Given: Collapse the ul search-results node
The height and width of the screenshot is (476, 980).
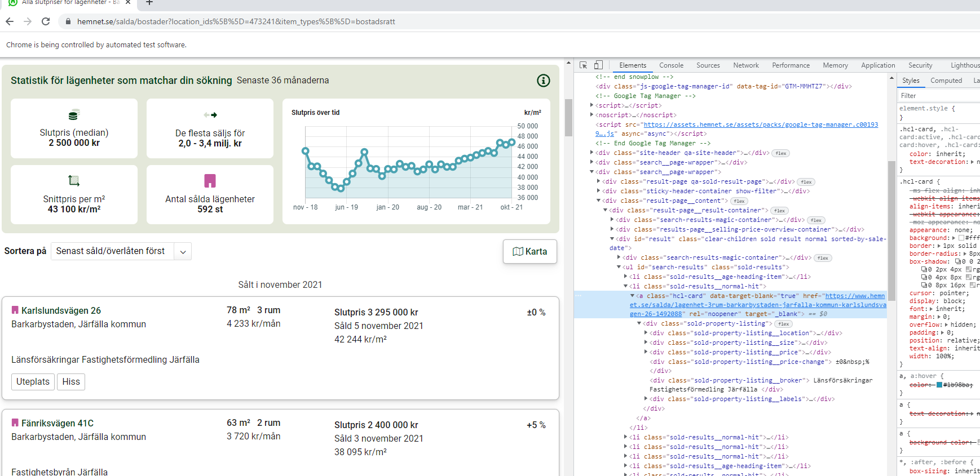Looking at the screenshot, I should (619, 267).
